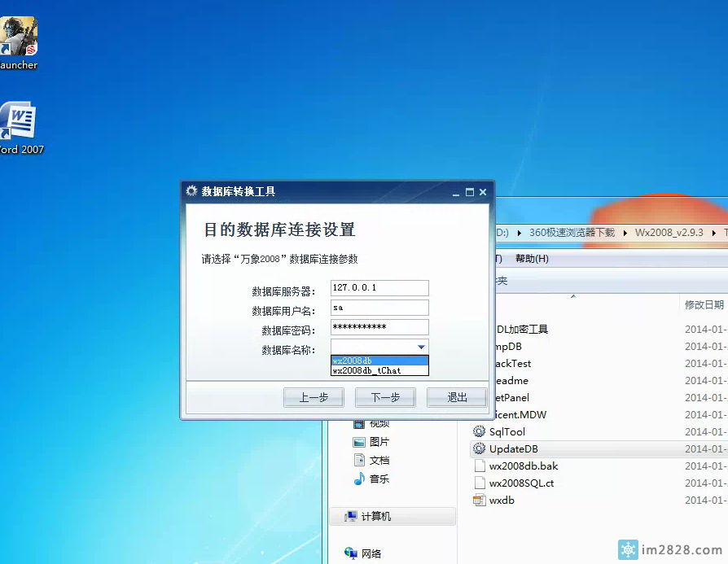The width and height of the screenshot is (728, 564).
Task: Click the 图片 library icon in sidebar
Action: [359, 442]
